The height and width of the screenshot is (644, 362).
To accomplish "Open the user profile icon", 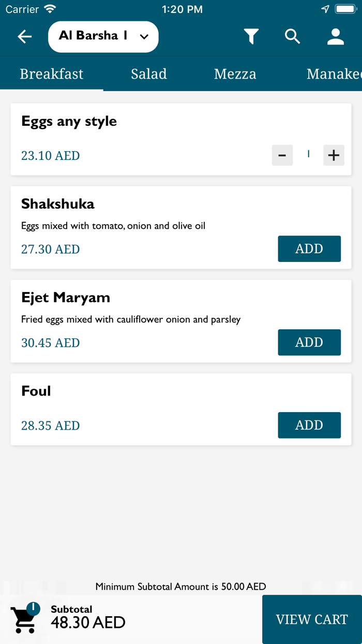I will tap(336, 37).
